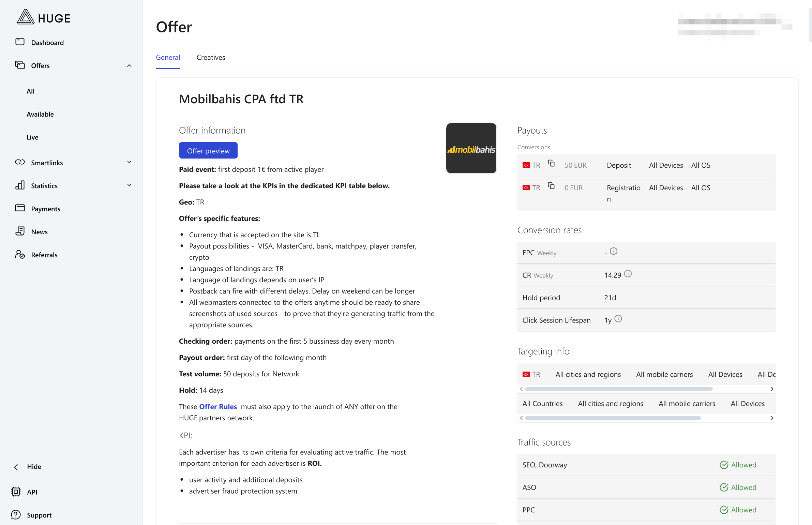Click the All Countries horizontal scrollbar track
Image resolution: width=812 pixels, height=525 pixels.
(x=646, y=418)
